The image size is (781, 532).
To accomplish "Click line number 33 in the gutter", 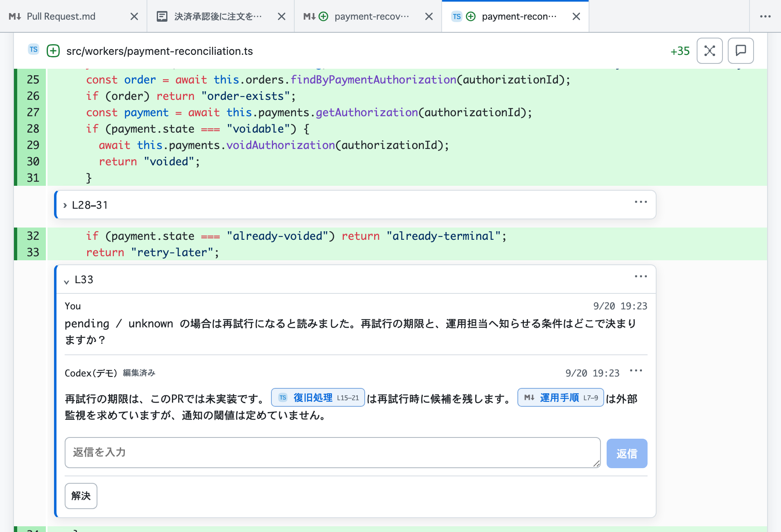I will point(33,252).
